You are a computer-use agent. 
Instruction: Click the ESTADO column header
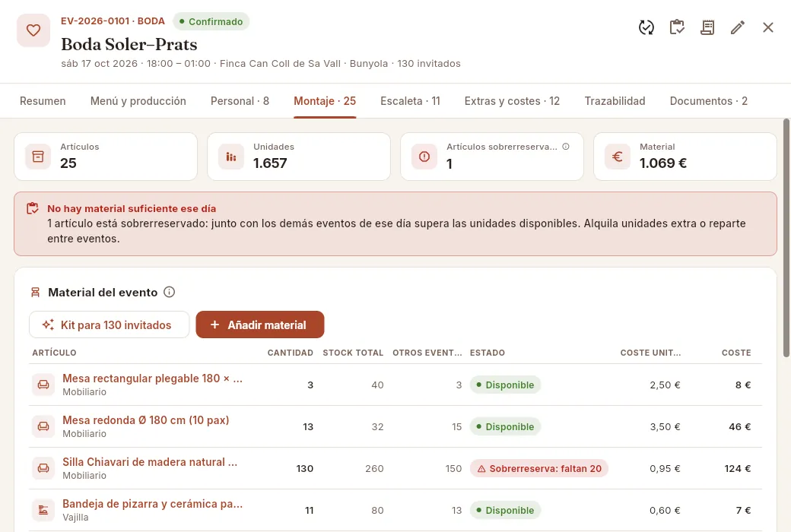coord(488,353)
